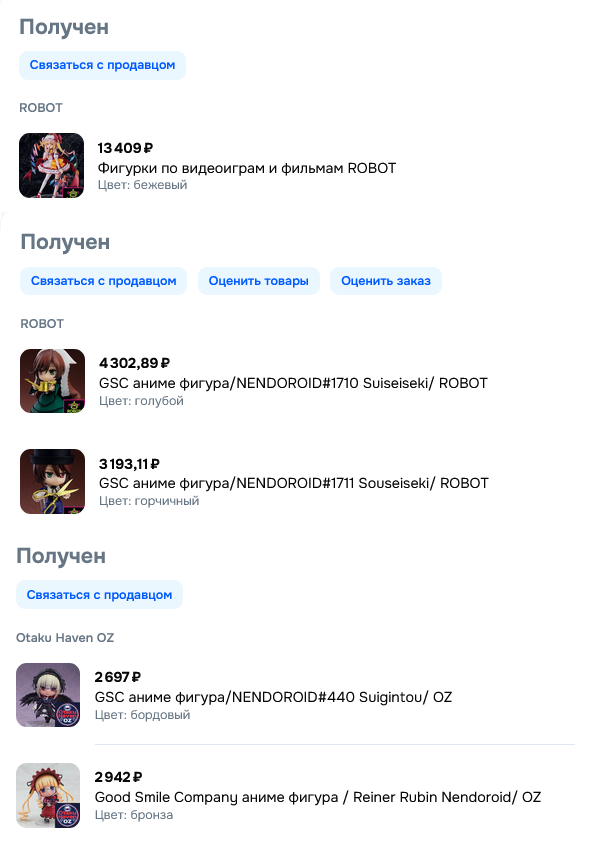Contact seller for the first ROBOT order
This screenshot has width=600, height=842.
pyautogui.click(x=102, y=65)
